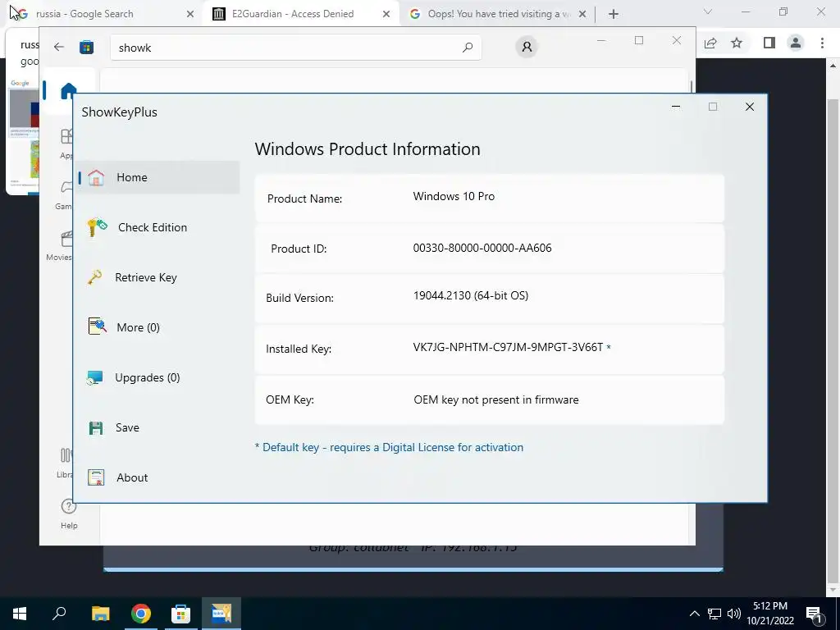
Task: Switch to the Oops! You have tried tab
Action: (496, 14)
